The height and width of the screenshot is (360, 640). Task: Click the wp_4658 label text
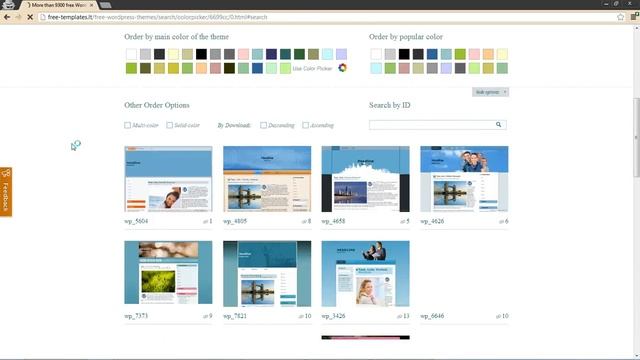[x=333, y=221]
